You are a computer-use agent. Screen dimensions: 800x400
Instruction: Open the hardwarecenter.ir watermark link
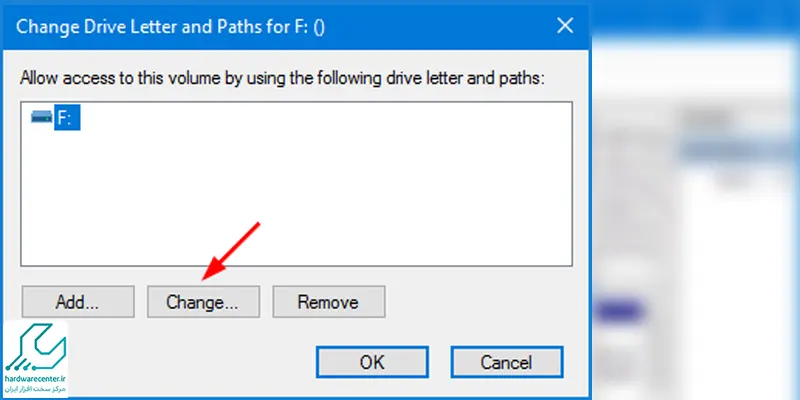click(x=35, y=379)
